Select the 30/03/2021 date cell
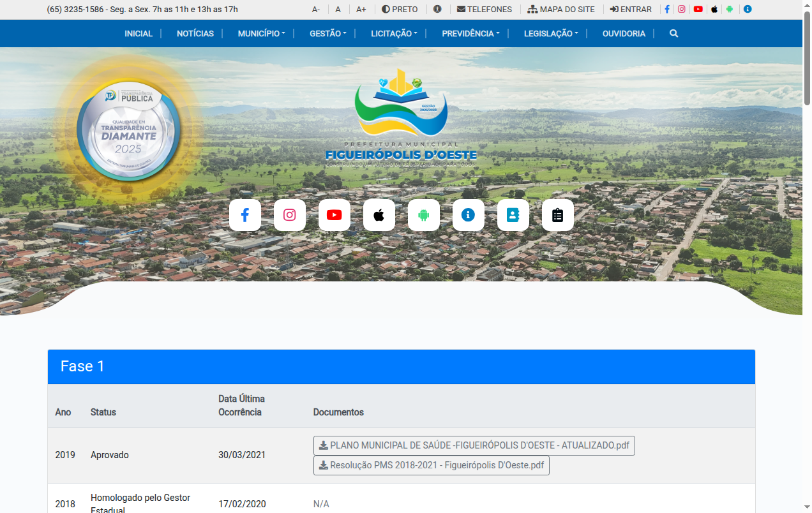Image resolution: width=812 pixels, height=513 pixels. click(x=242, y=455)
